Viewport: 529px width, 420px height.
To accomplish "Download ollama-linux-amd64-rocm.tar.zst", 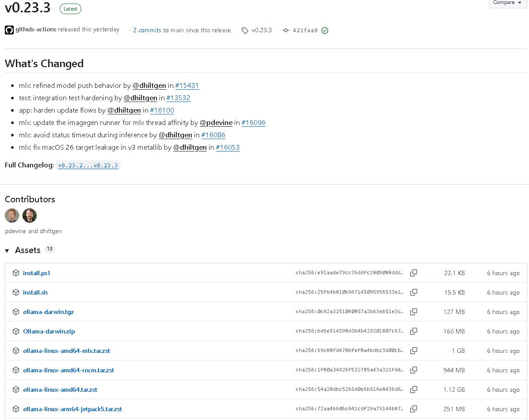I will [69, 370].
